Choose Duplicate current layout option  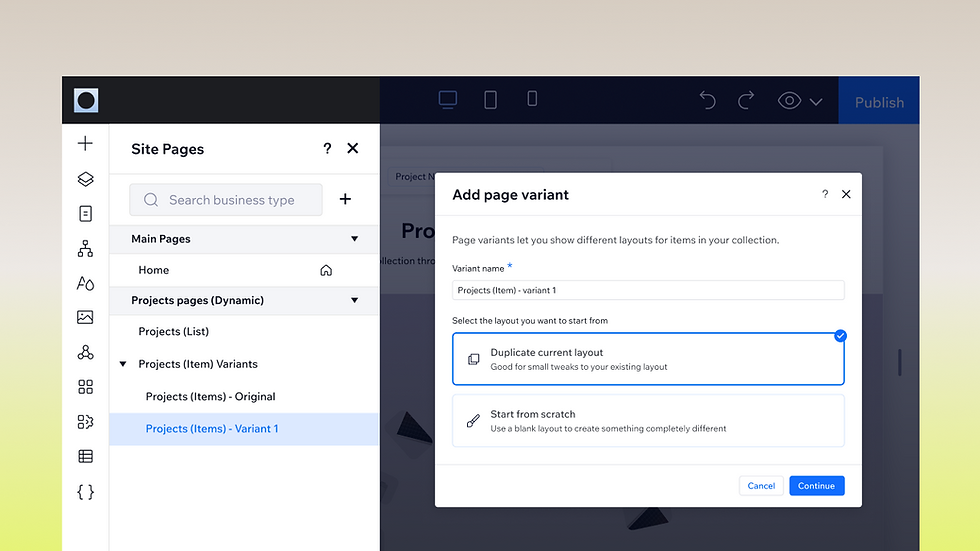click(648, 359)
